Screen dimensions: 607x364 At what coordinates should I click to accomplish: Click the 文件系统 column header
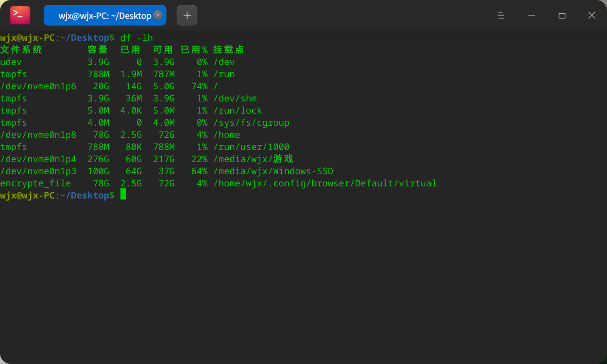(x=21, y=50)
